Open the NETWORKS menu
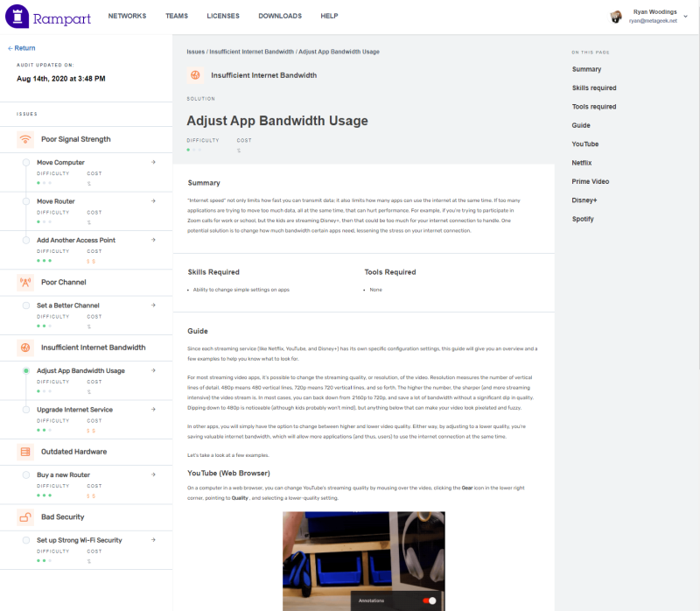 [127, 16]
